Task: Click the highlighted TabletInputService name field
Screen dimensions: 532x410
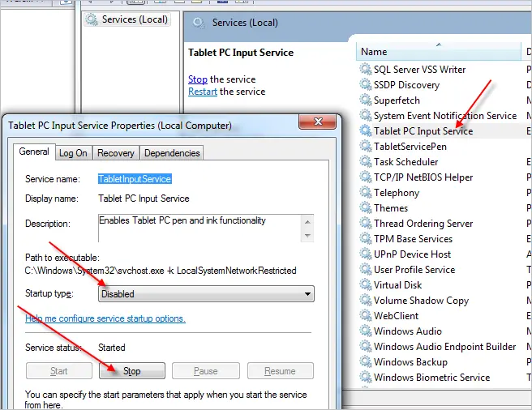Action: 135,179
